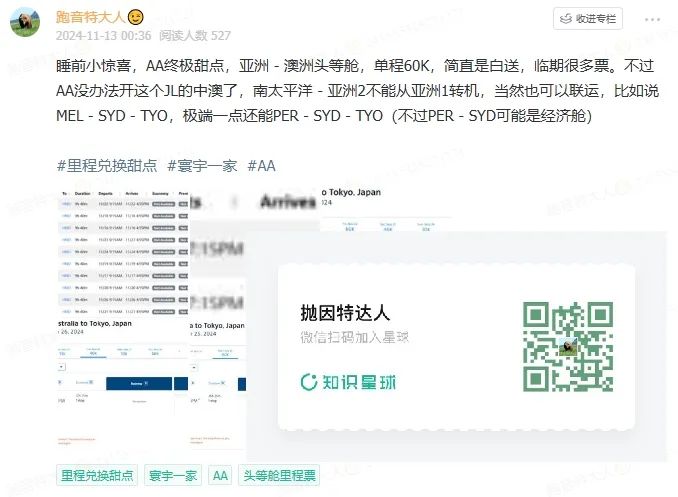Click the 收进专栏 button

588,19
